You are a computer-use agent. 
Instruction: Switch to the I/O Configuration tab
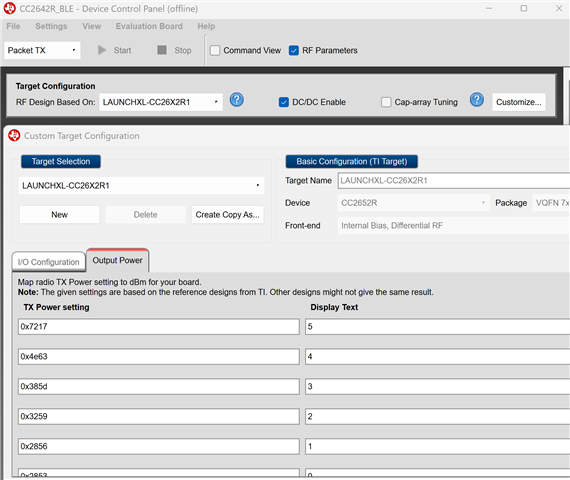pos(49,262)
